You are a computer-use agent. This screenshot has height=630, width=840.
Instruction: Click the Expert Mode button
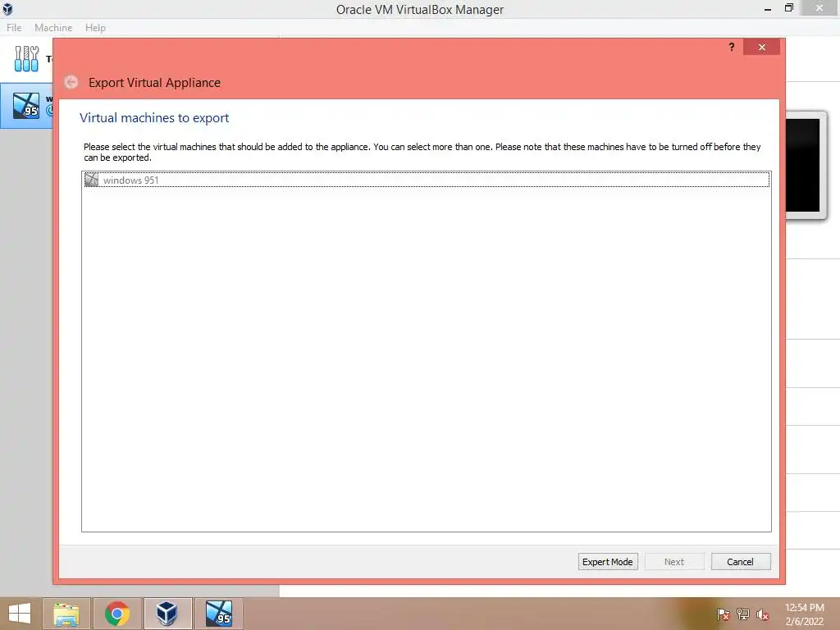pyautogui.click(x=608, y=561)
